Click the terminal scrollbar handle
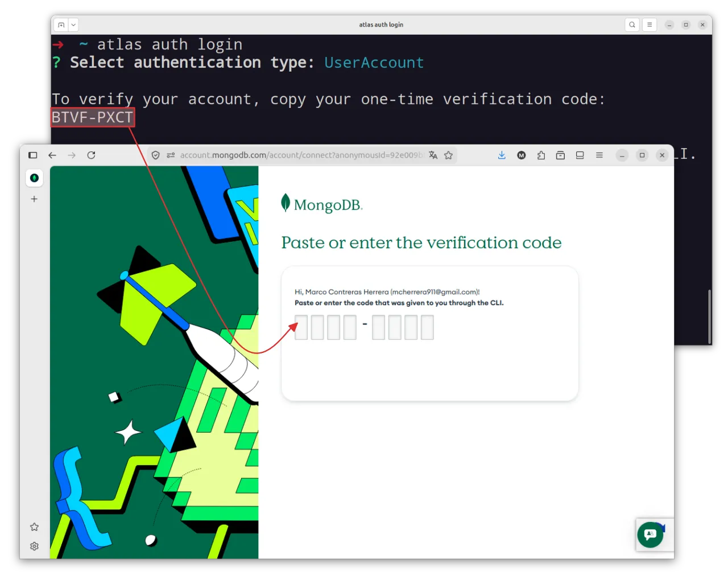Viewport: 728px width, 580px height. coord(709,316)
